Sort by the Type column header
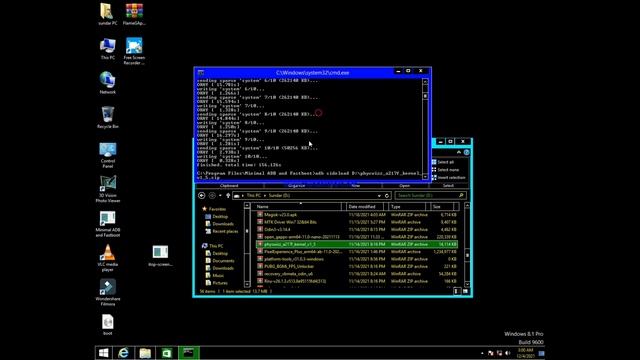640x360 pixels. [x=408, y=207]
